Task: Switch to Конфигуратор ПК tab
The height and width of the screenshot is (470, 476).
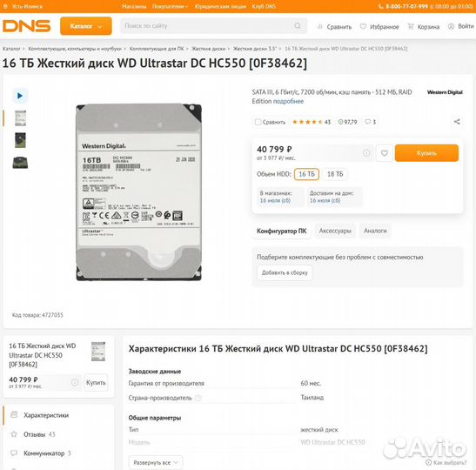Action: tap(282, 231)
